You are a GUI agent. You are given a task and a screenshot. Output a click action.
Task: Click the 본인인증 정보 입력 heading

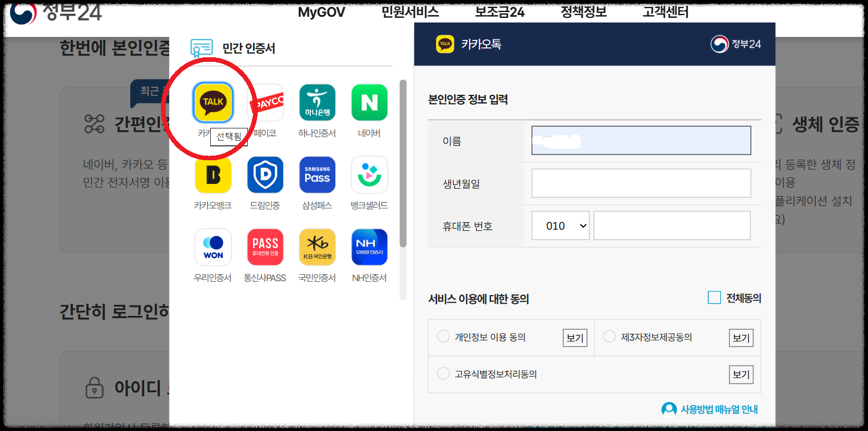point(468,100)
